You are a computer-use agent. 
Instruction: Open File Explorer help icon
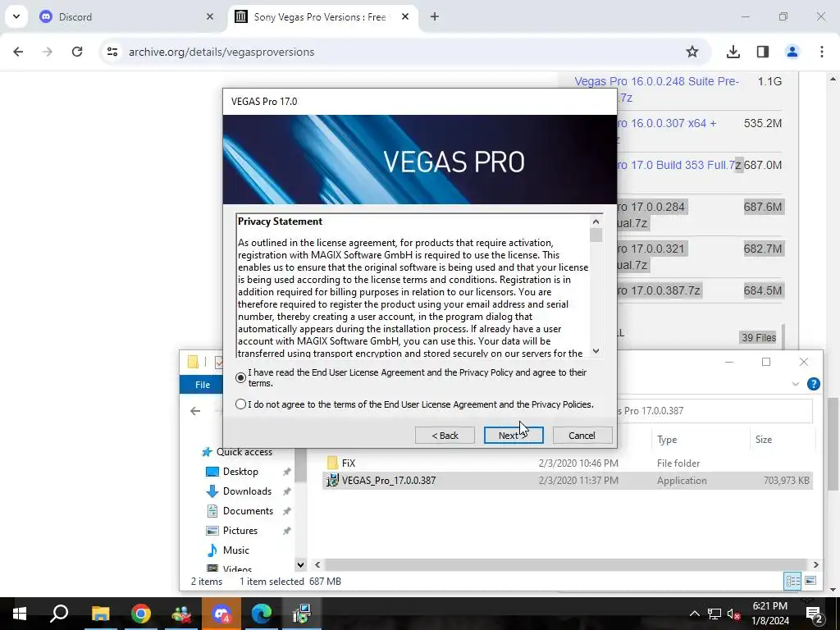click(813, 384)
